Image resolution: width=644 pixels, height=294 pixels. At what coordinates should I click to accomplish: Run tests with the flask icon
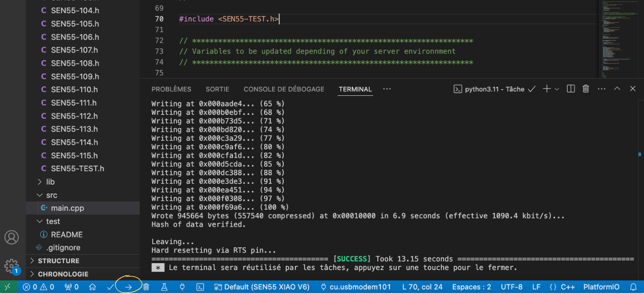click(x=164, y=287)
